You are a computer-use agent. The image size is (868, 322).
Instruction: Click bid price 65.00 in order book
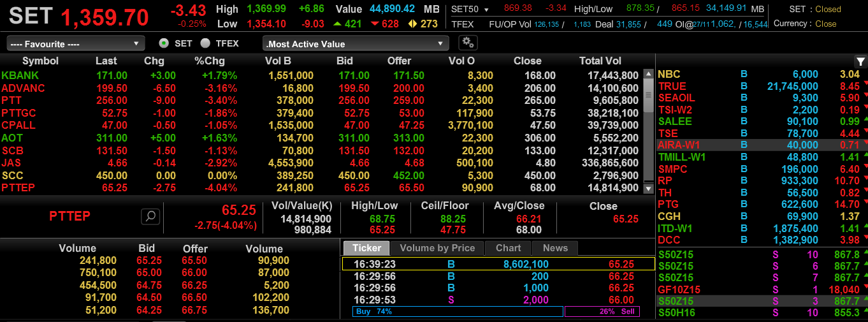(x=149, y=272)
